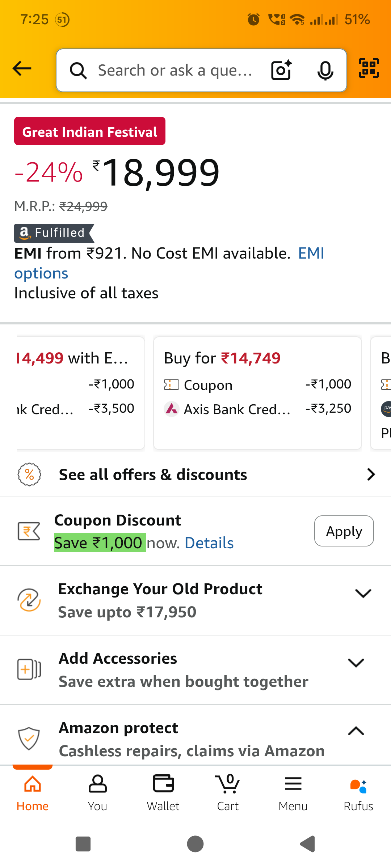The height and width of the screenshot is (868, 391).
Task: Expand the Add Accessories section
Action: tap(356, 663)
